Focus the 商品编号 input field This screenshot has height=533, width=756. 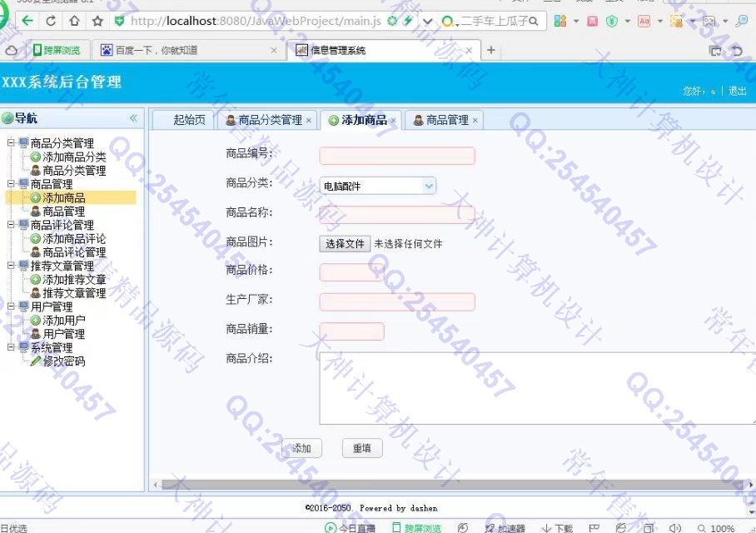[397, 156]
